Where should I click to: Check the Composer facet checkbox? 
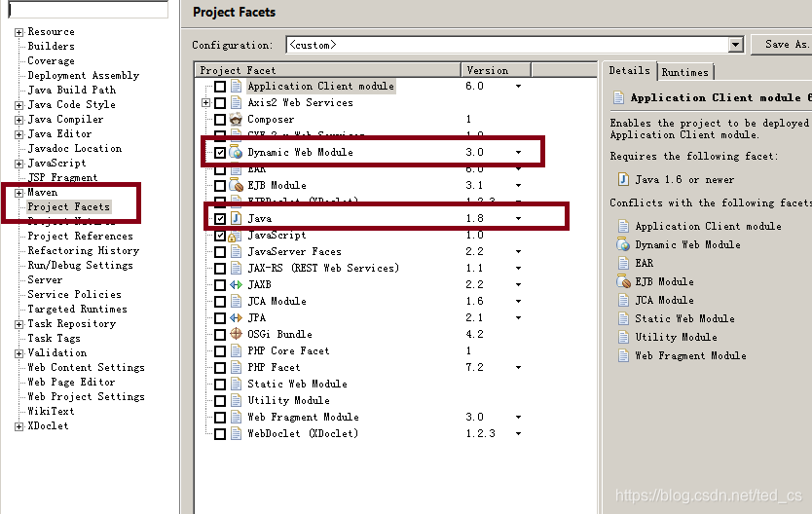coord(220,120)
